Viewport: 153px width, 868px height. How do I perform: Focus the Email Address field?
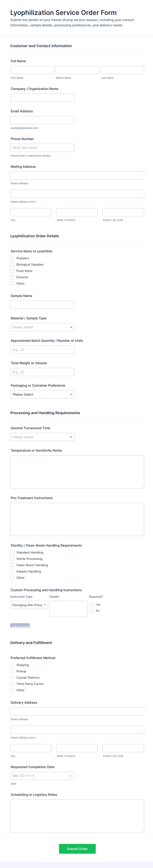click(42, 120)
